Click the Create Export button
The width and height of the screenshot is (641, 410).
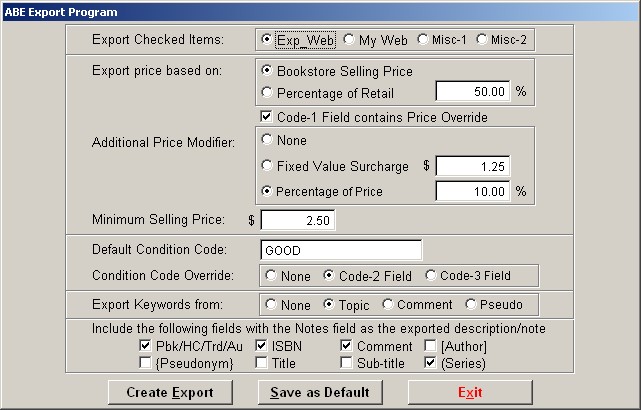tap(170, 392)
